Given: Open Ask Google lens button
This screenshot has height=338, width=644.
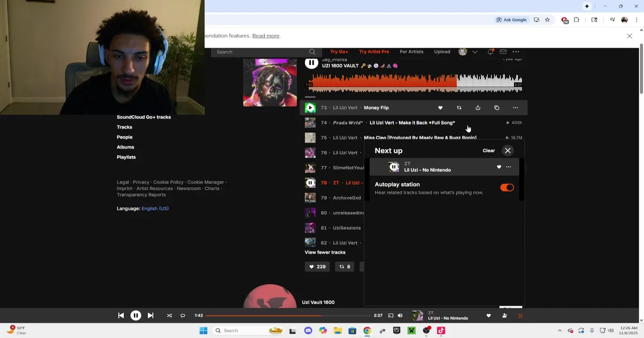Looking at the screenshot, I should [512, 20].
